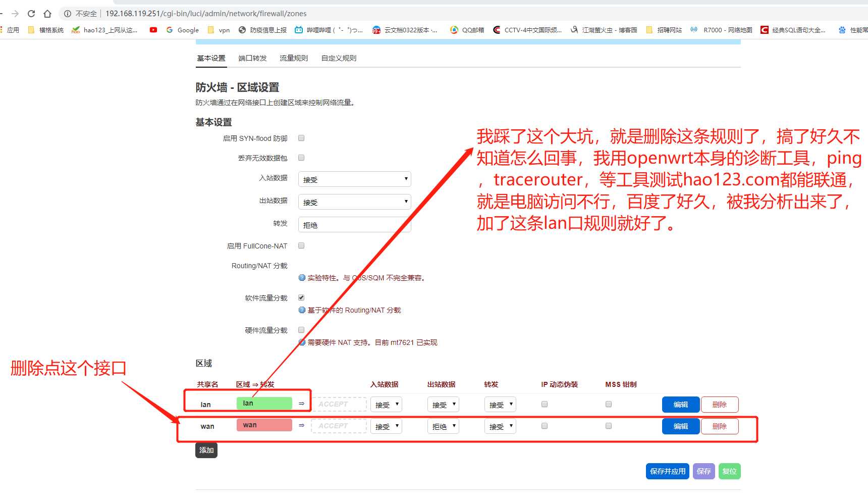Screen dimensions: 868x498
Task: Toggle MSS 钳制 for wan zone
Action: pyautogui.click(x=609, y=426)
